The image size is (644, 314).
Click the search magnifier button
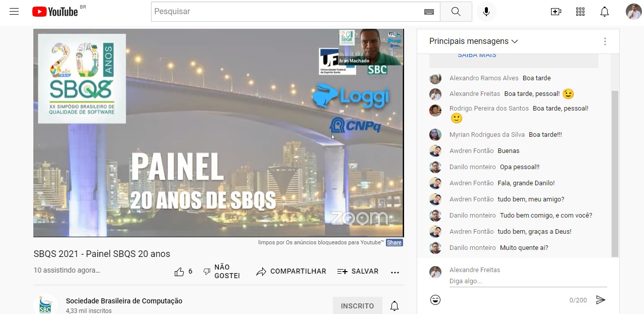[456, 12]
